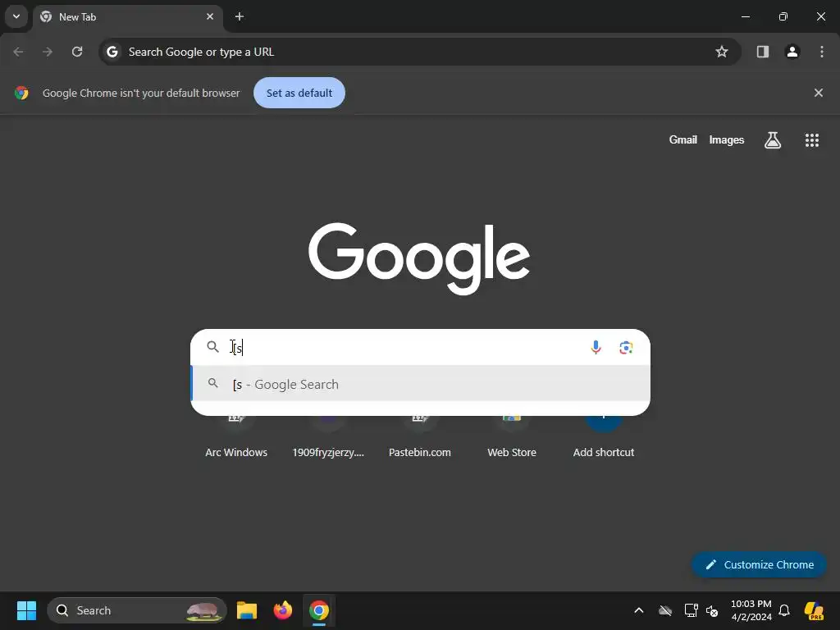
Task: Open the 1909fryzjerzy shortcut
Action: (x=328, y=437)
